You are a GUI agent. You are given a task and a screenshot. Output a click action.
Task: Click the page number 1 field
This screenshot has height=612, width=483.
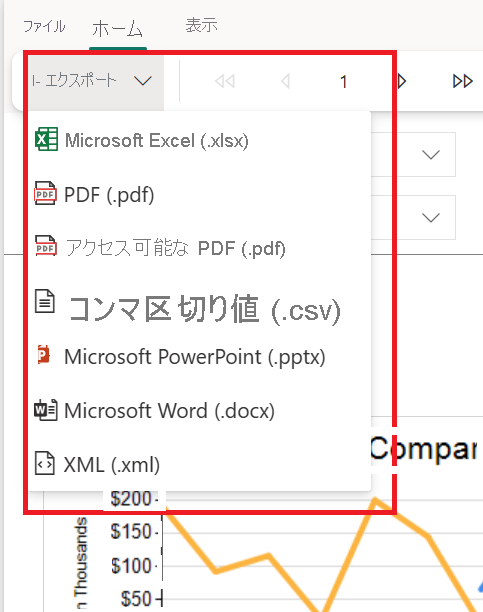point(343,82)
